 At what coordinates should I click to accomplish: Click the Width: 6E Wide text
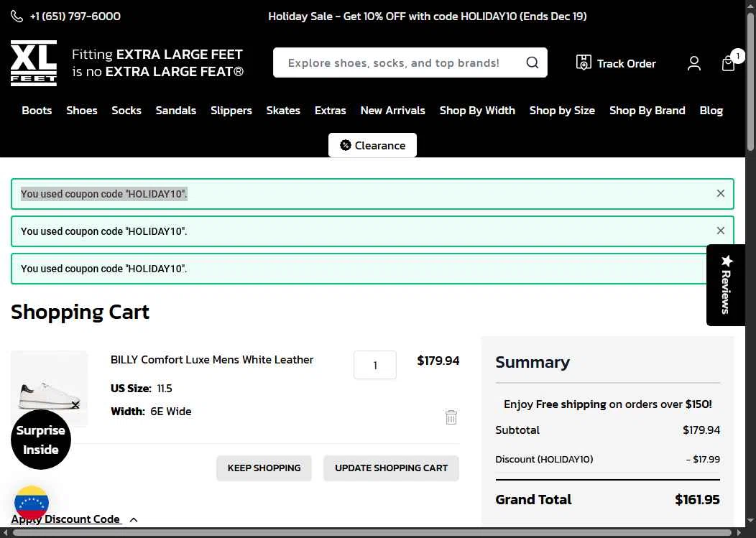pos(151,411)
